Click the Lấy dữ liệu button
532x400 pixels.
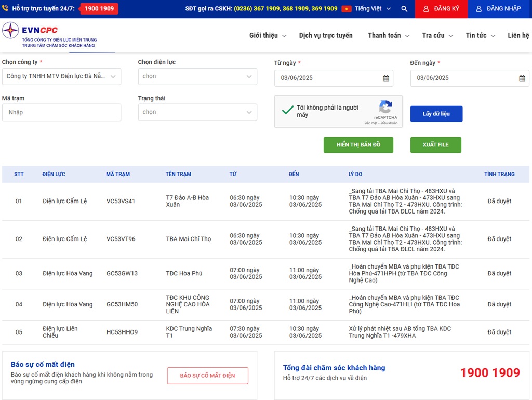pyautogui.click(x=436, y=114)
